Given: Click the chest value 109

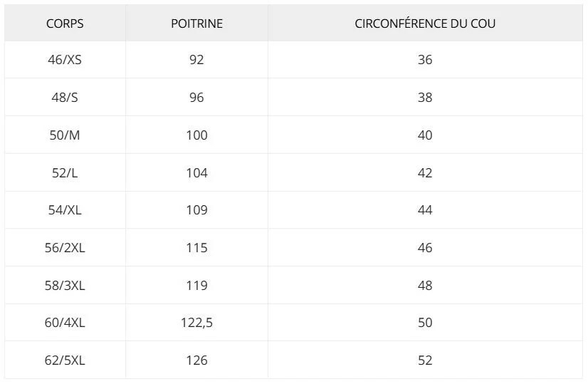Looking at the screenshot, I should [x=196, y=210].
